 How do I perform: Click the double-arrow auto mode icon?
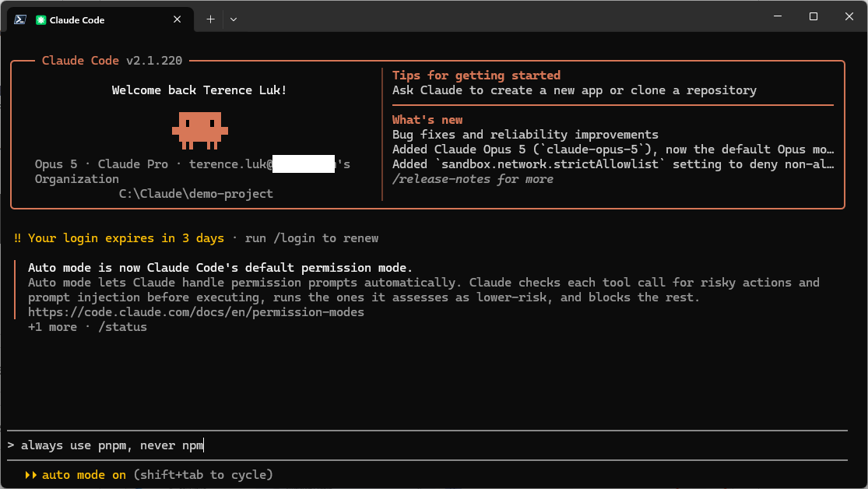coord(31,475)
